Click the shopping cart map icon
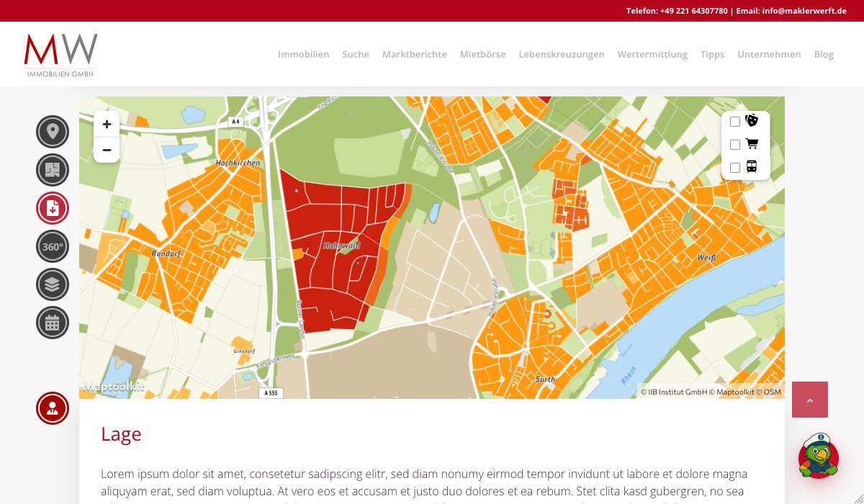864x504 pixels. [752, 143]
